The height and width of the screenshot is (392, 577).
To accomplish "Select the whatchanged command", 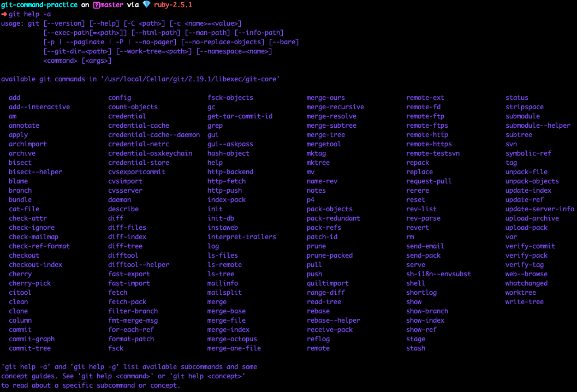I will 526,283.
